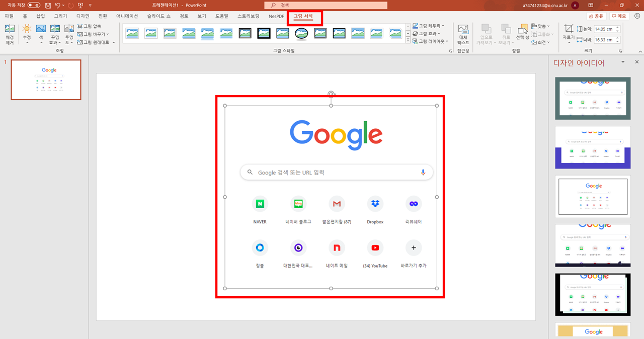The width and height of the screenshot is (644, 339).
Task: Open the 회전 rotate dropdown
Action: click(539, 42)
